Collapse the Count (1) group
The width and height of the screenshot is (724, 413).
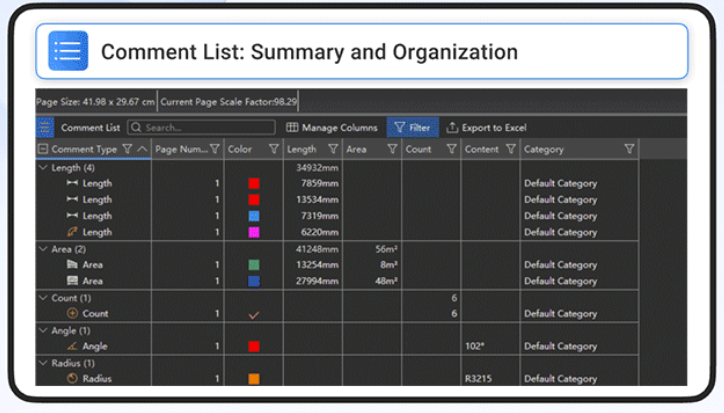pos(43,298)
